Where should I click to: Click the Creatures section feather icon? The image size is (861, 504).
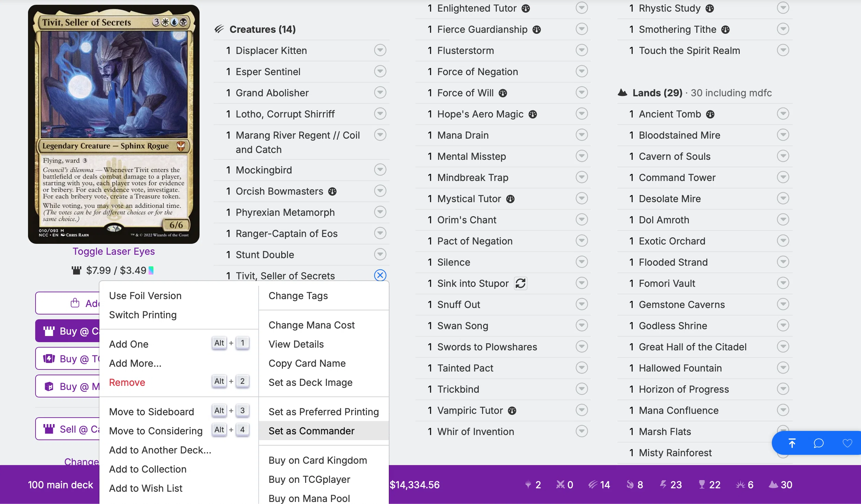[x=219, y=29]
